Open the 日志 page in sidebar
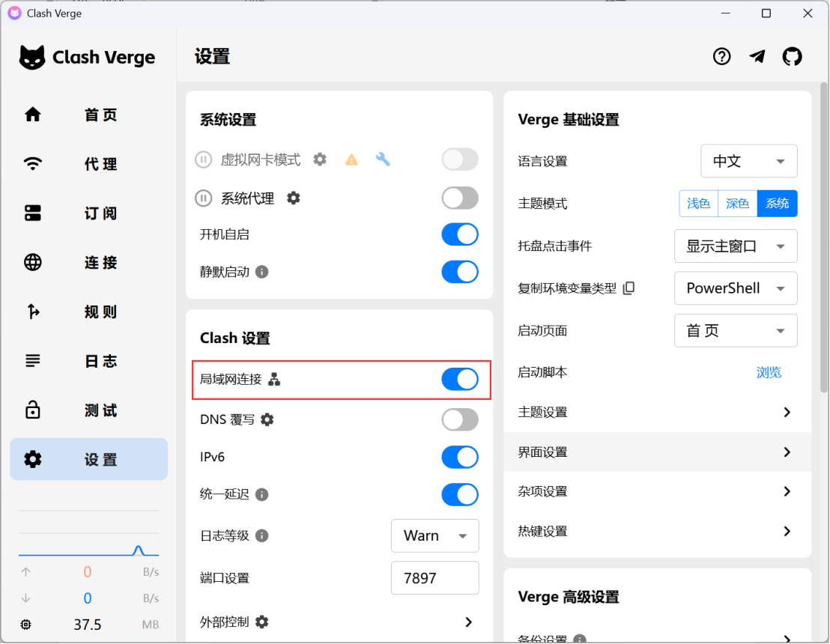830x644 pixels. [89, 361]
